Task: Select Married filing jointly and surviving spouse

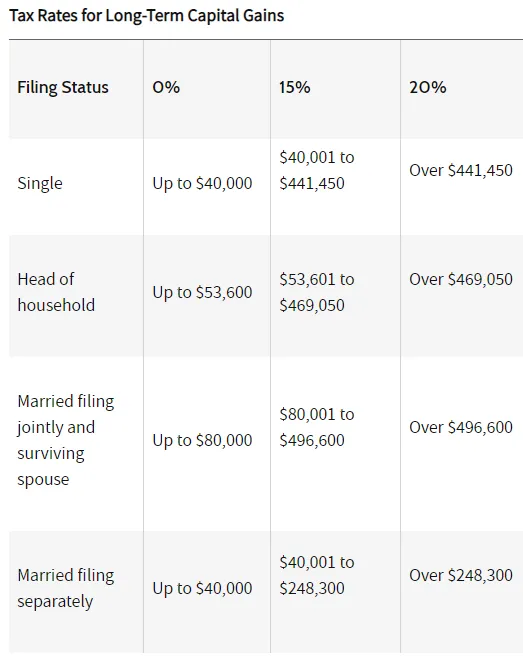Action: click(66, 440)
